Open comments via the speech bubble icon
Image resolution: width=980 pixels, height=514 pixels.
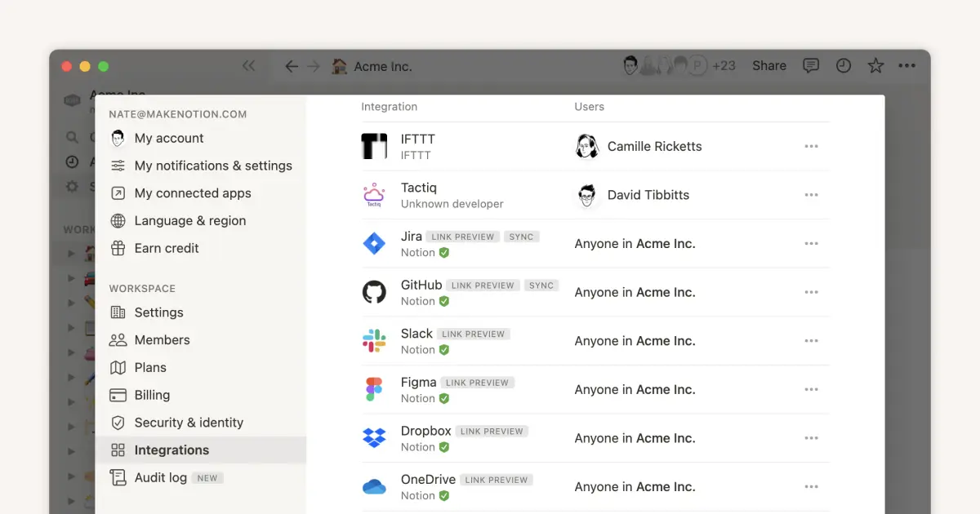[x=811, y=65]
